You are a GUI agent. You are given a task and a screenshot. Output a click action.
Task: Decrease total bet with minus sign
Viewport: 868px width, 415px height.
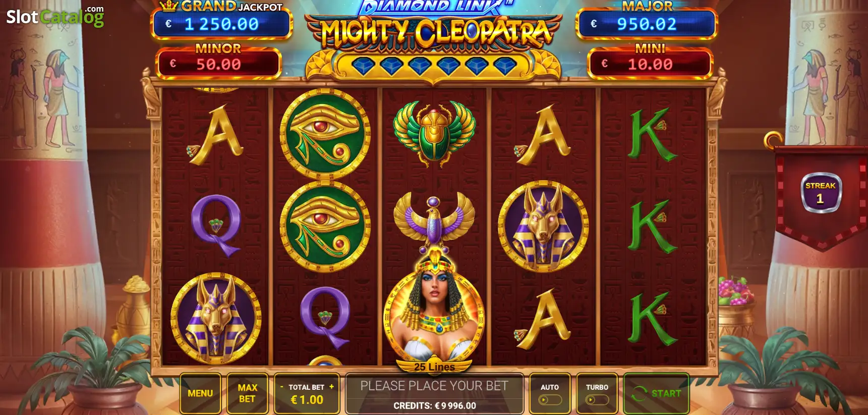coord(282,387)
